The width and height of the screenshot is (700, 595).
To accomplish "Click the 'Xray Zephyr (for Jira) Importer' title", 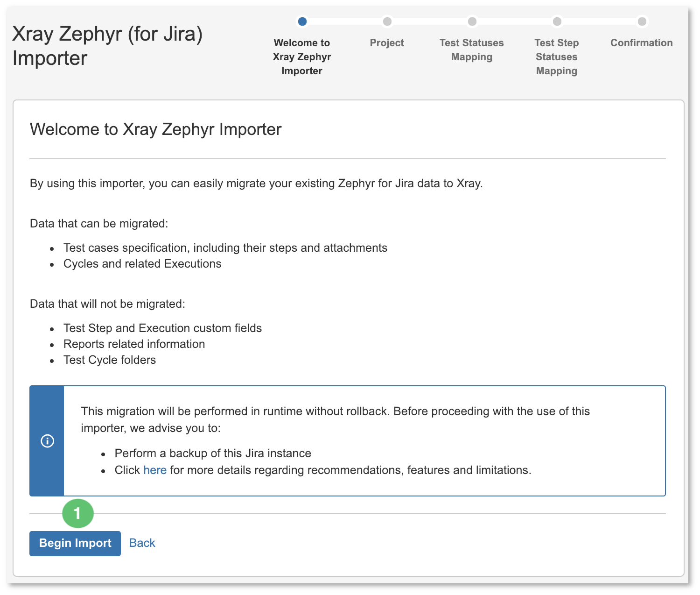I will (107, 46).
